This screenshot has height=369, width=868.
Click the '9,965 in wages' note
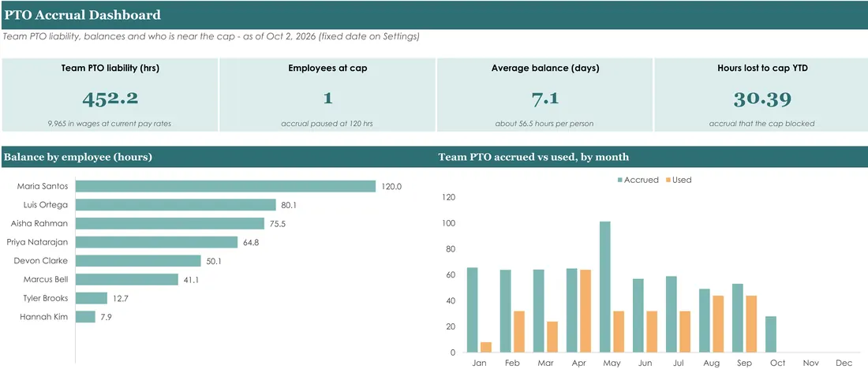(x=110, y=124)
